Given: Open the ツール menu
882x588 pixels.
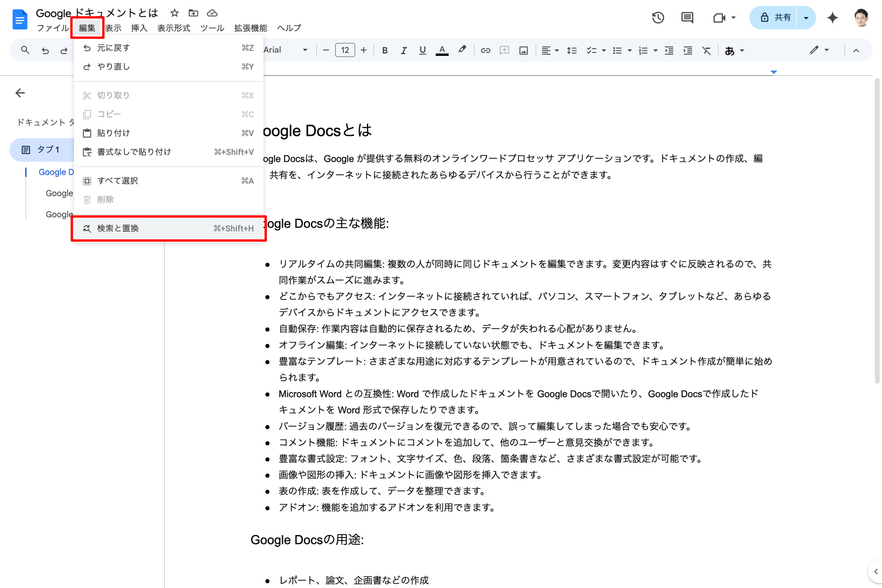Looking at the screenshot, I should (x=212, y=28).
